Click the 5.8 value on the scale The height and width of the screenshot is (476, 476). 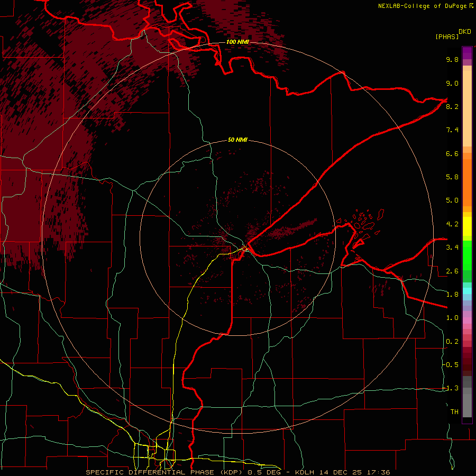pos(452,177)
